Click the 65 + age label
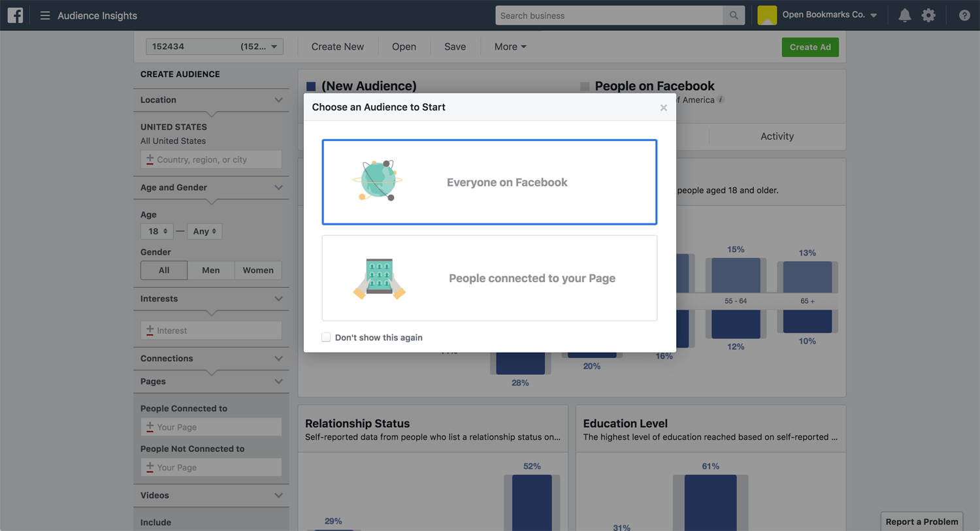 pos(808,301)
